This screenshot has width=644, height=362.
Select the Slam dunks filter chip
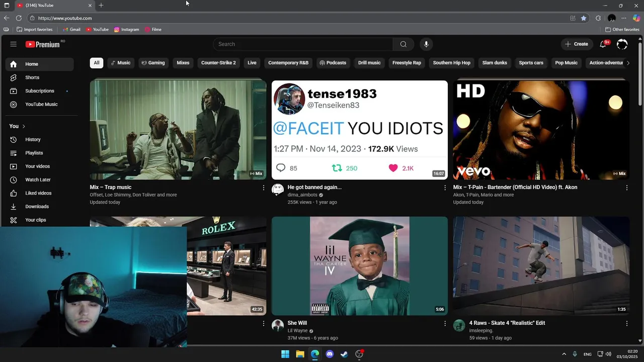pyautogui.click(x=495, y=63)
